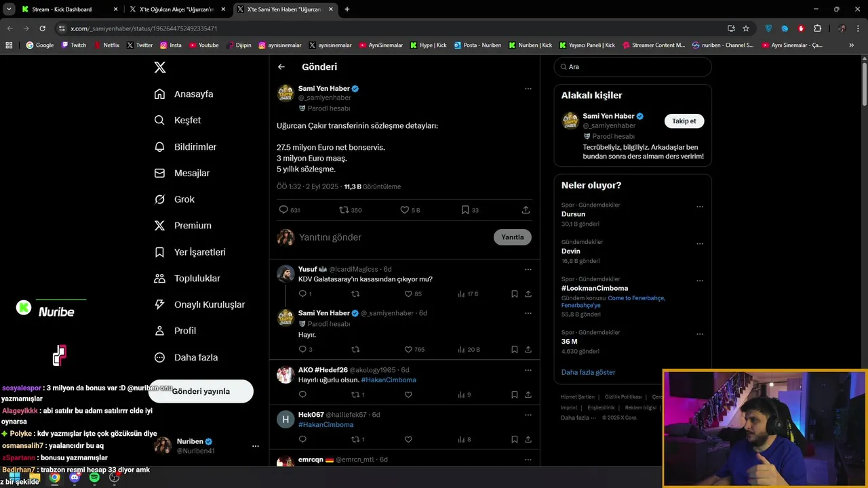The height and width of the screenshot is (488, 868).
Task: Reply to Yusuf's comment
Action: point(304,294)
